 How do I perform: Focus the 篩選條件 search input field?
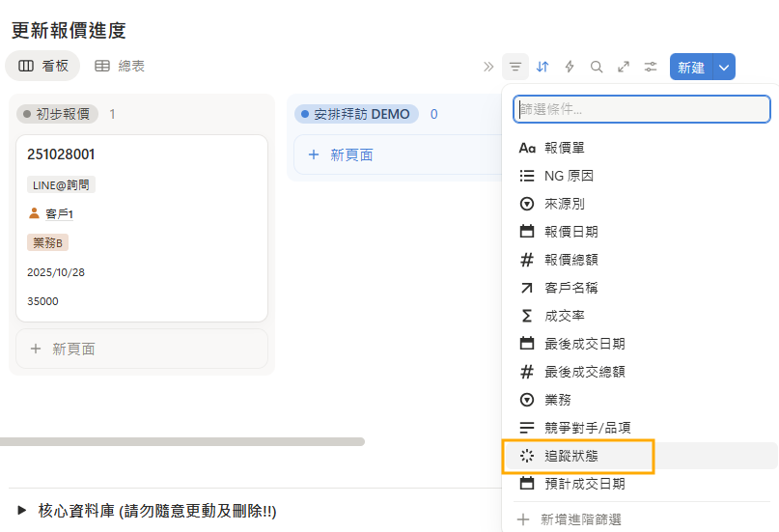point(641,109)
